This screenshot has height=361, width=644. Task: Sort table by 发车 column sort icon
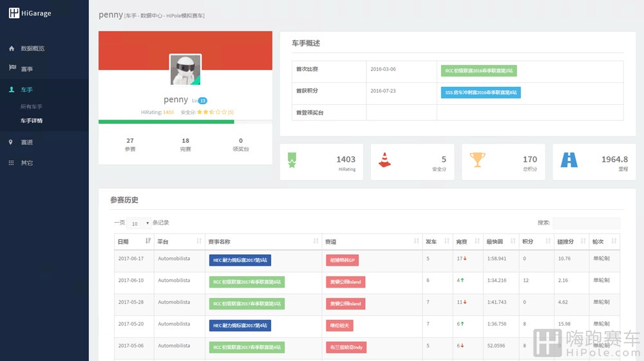coord(447,241)
